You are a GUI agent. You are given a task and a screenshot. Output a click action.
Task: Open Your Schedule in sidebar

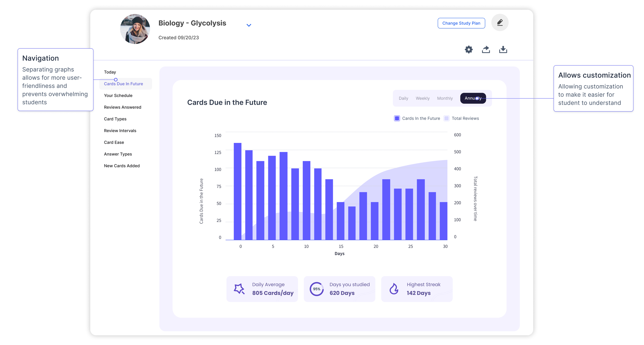click(x=118, y=96)
